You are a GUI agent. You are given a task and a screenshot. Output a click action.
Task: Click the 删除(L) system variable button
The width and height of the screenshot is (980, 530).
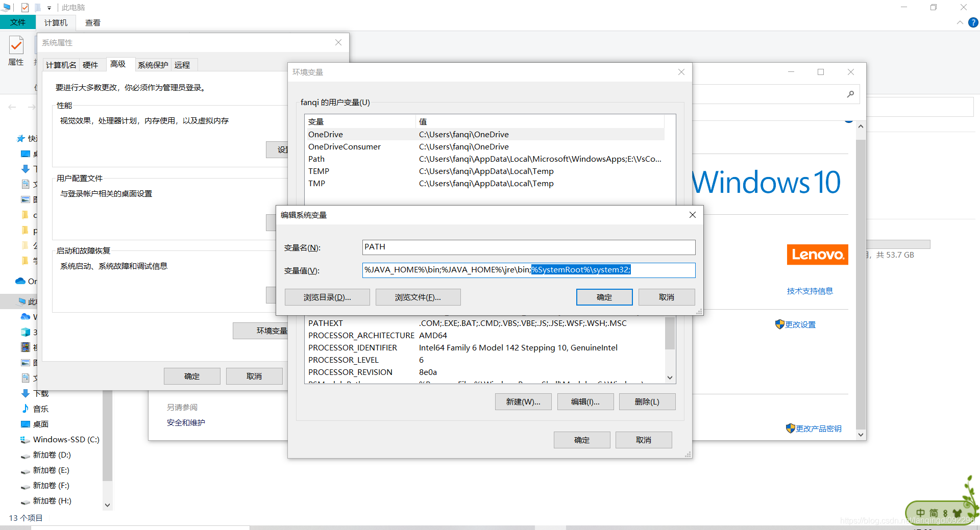coord(647,402)
